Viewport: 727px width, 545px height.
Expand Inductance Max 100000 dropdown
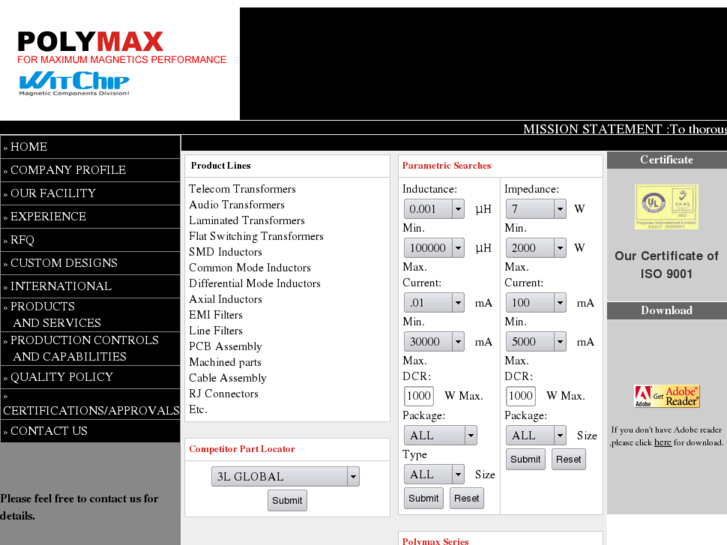tap(434, 248)
